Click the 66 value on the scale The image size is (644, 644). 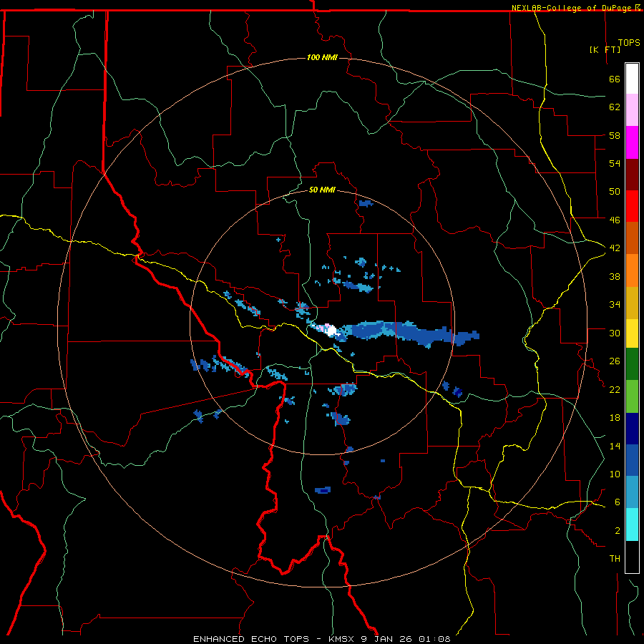[615, 79]
